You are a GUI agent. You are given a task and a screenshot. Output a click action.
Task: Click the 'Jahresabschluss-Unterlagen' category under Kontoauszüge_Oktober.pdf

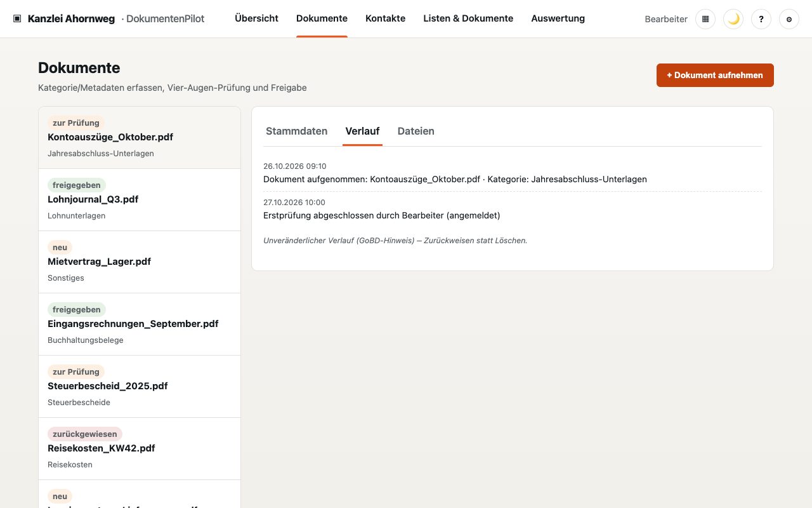(x=101, y=154)
